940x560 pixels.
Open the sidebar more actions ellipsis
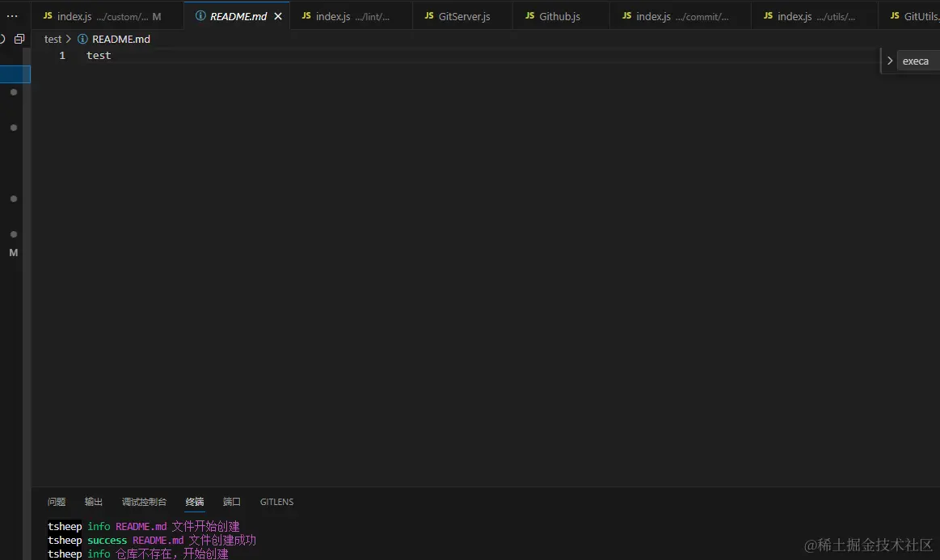(x=11, y=16)
